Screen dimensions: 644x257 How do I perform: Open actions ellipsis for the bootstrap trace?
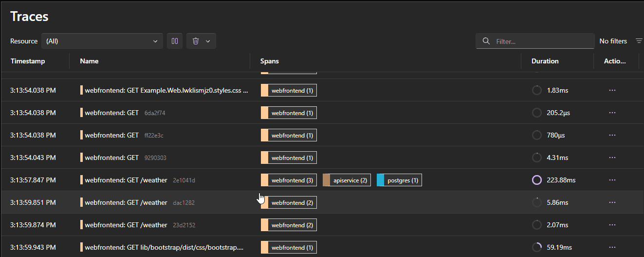(x=612, y=247)
